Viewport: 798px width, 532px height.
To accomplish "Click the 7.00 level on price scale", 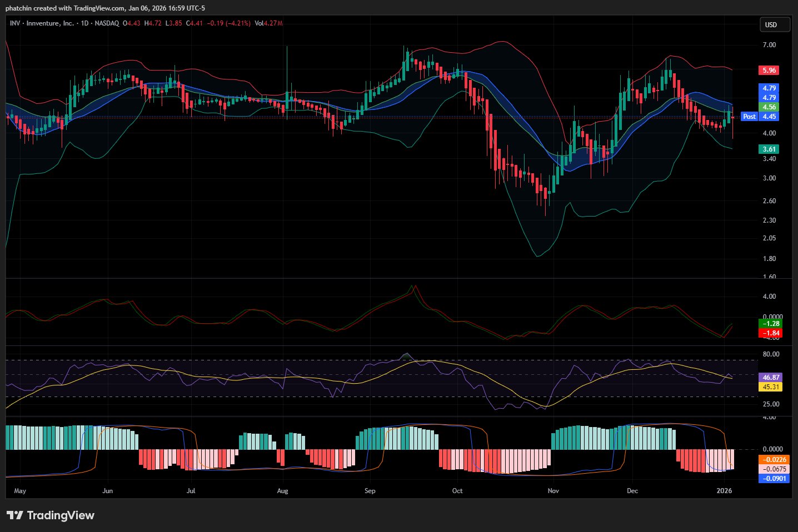I will tap(769, 45).
